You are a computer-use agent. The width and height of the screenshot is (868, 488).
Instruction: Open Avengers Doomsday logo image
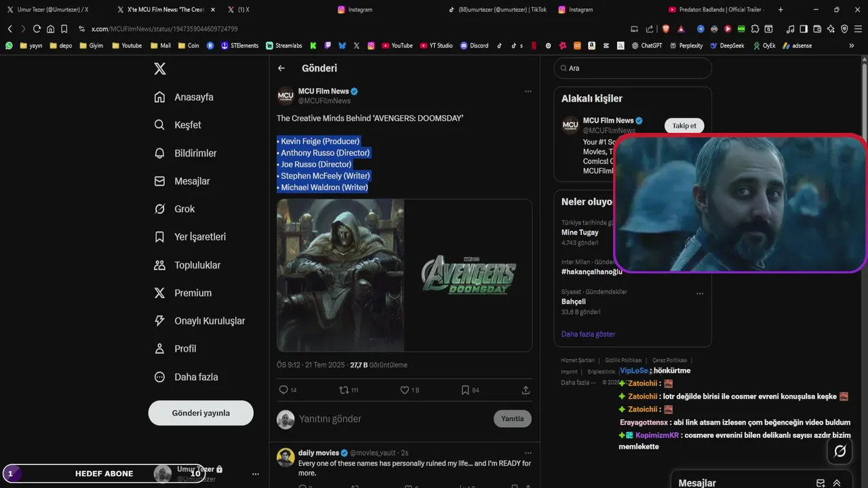click(x=469, y=275)
